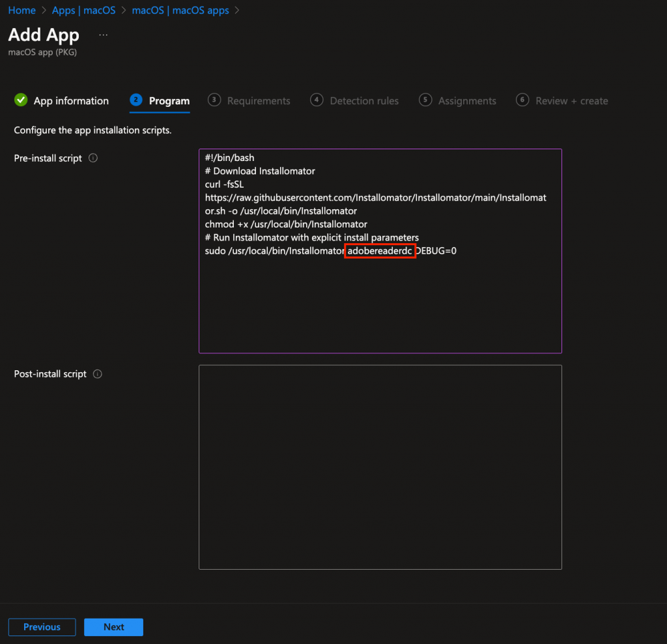Click the step 4 circle for Detection rules
Image resolution: width=667 pixels, height=644 pixels.
pos(317,100)
